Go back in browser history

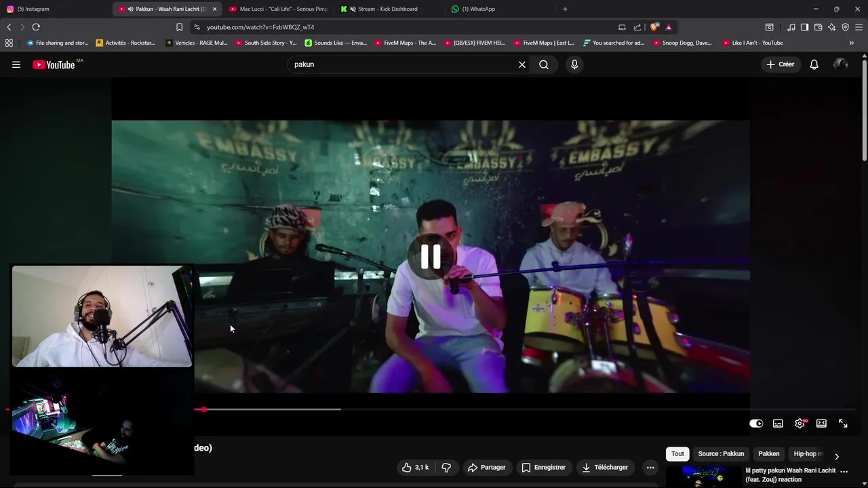[x=9, y=27]
